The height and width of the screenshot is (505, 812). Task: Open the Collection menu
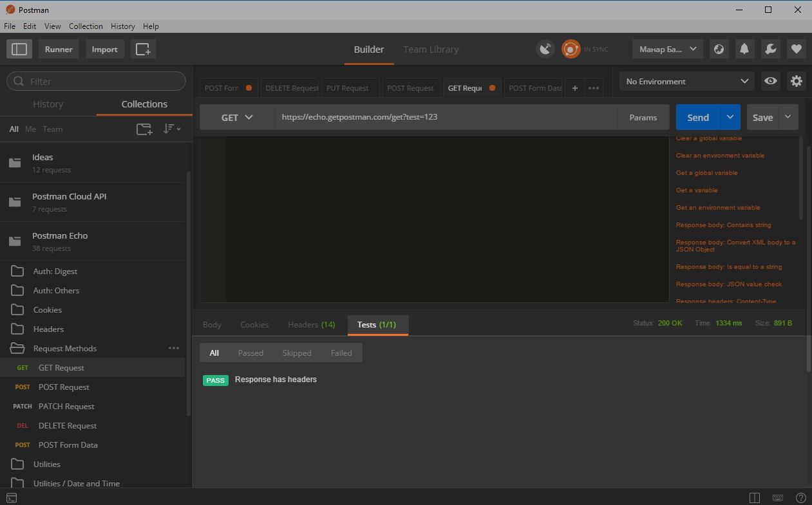coord(86,26)
